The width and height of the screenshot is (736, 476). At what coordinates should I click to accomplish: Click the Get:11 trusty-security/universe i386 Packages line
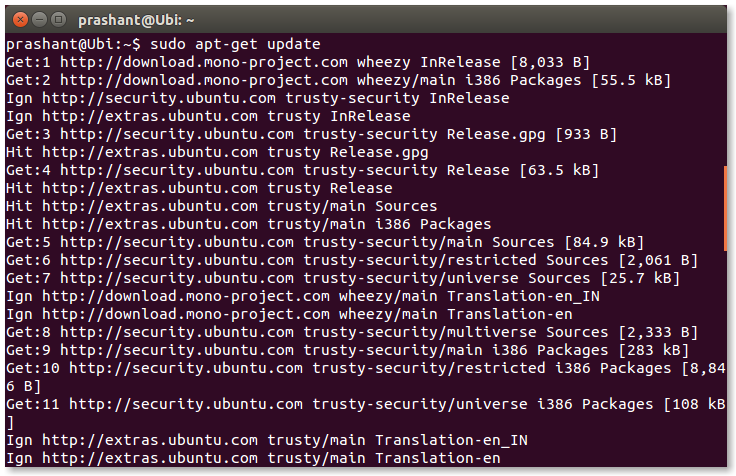pyautogui.click(x=366, y=413)
